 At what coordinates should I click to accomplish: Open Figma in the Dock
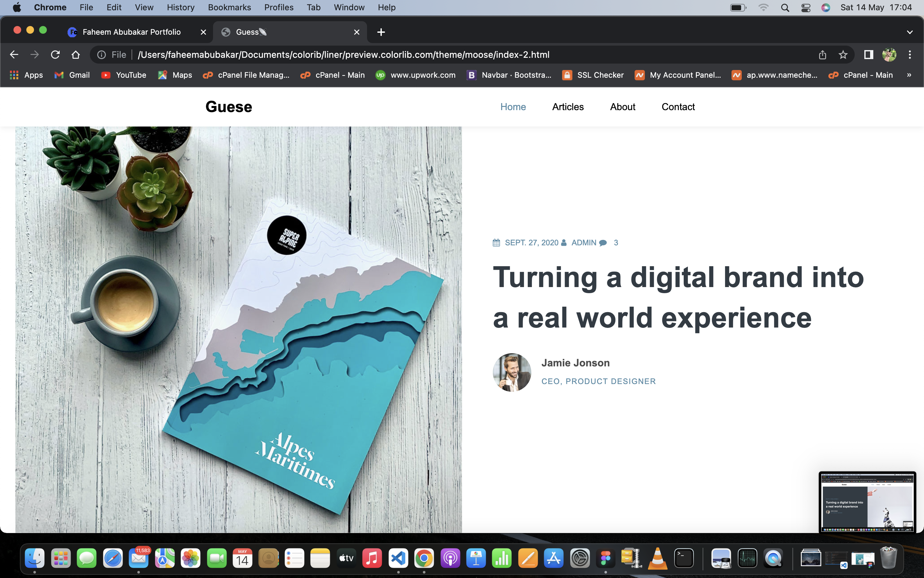coord(605,558)
